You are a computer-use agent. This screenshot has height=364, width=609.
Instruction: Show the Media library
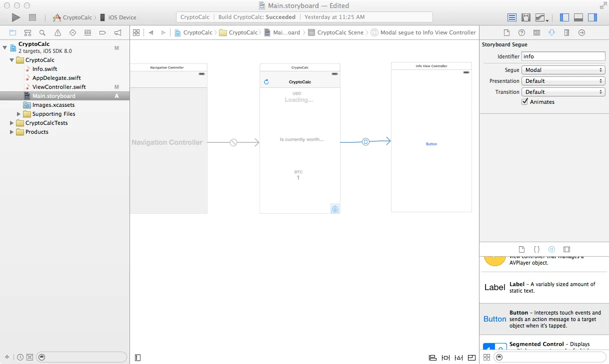566,249
